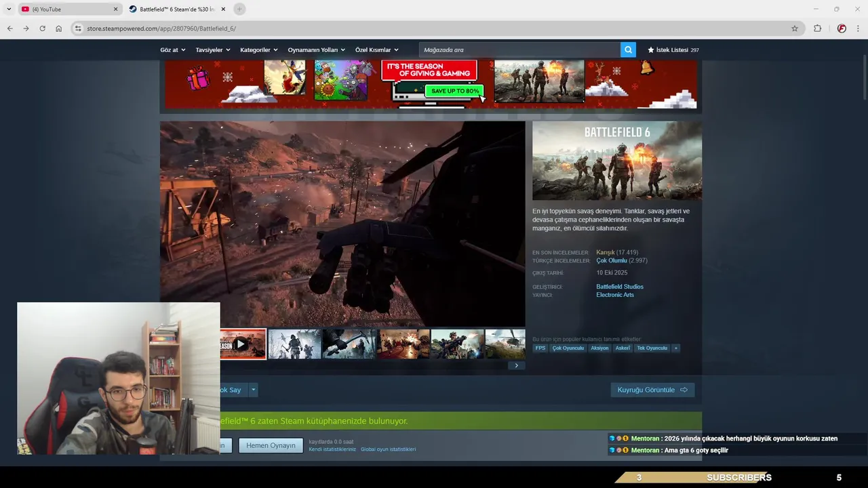Close the Battlefield 6 Steam tab
The height and width of the screenshot is (488, 868).
(x=223, y=9)
